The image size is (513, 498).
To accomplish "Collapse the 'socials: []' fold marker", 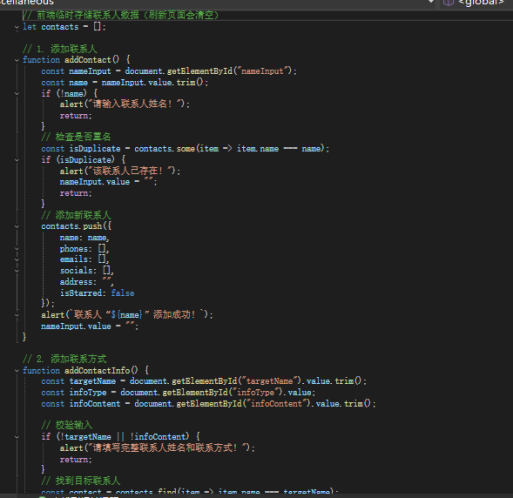I will coord(17,271).
